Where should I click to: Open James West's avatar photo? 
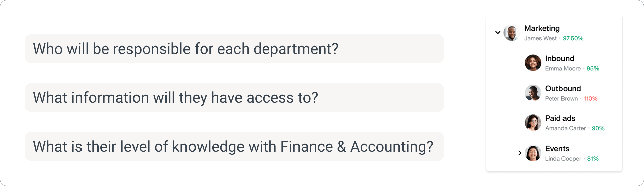512,33
